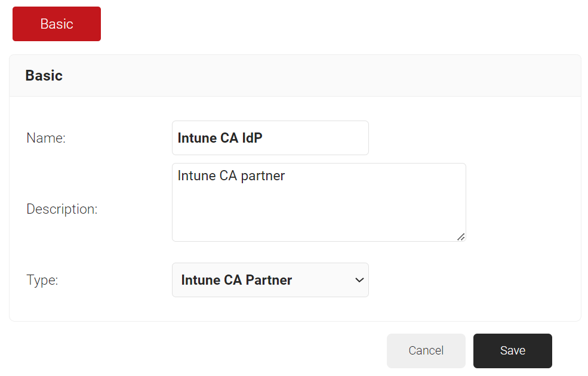This screenshot has width=588, height=376.
Task: Click the Basic section header
Action: pyautogui.click(x=44, y=75)
